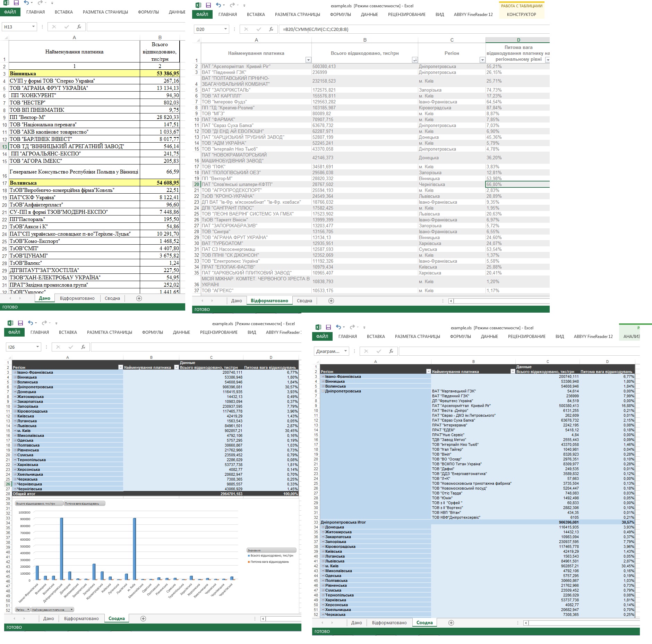Open ФАЙЛ in the bar chart window
652x644 pixels.
[x=14, y=332]
